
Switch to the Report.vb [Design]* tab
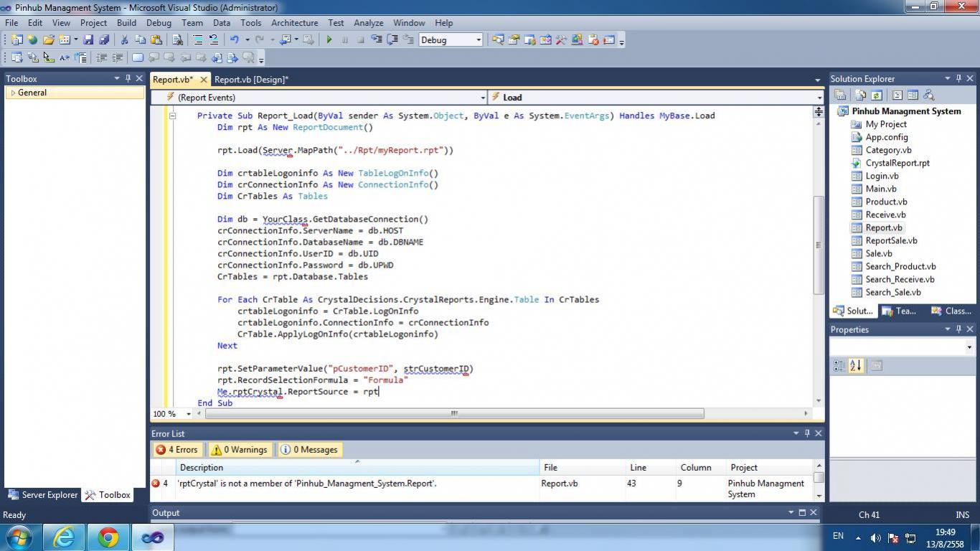tap(251, 80)
